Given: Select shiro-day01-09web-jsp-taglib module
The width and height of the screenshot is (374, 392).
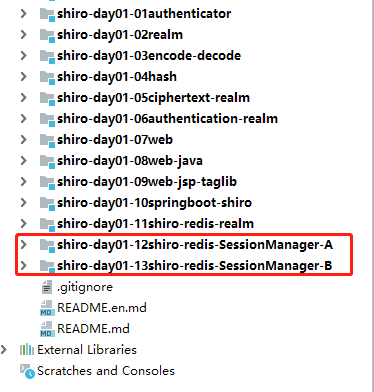Looking at the screenshot, I should coord(147,182).
